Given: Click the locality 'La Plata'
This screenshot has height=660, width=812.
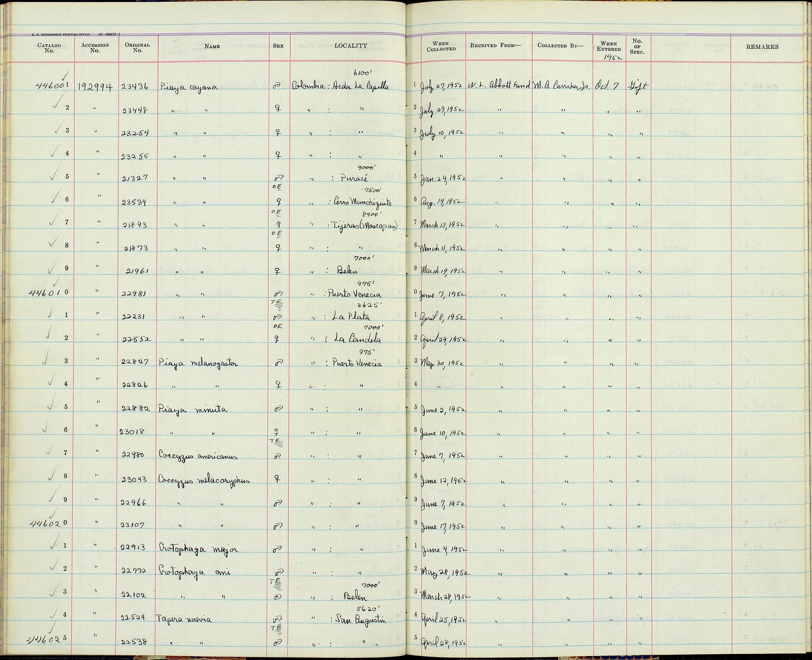Looking at the screenshot, I should (351, 316).
